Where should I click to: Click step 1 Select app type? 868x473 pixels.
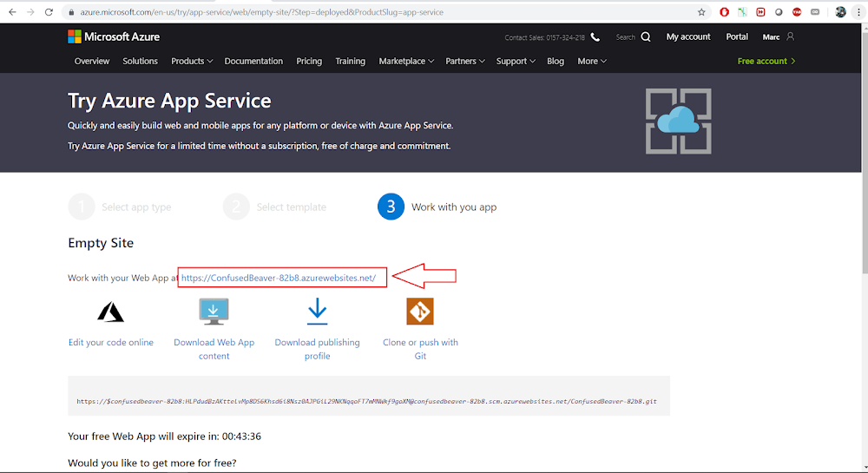[120, 207]
